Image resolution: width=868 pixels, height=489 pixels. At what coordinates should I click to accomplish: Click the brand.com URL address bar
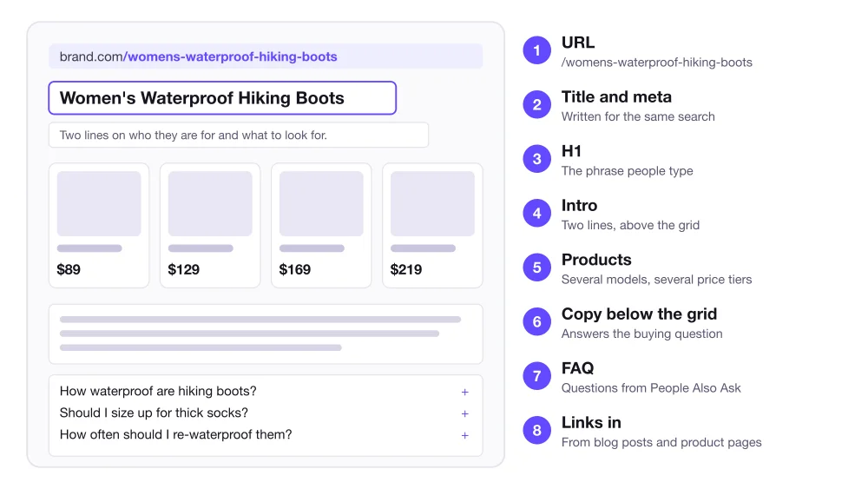pos(266,56)
